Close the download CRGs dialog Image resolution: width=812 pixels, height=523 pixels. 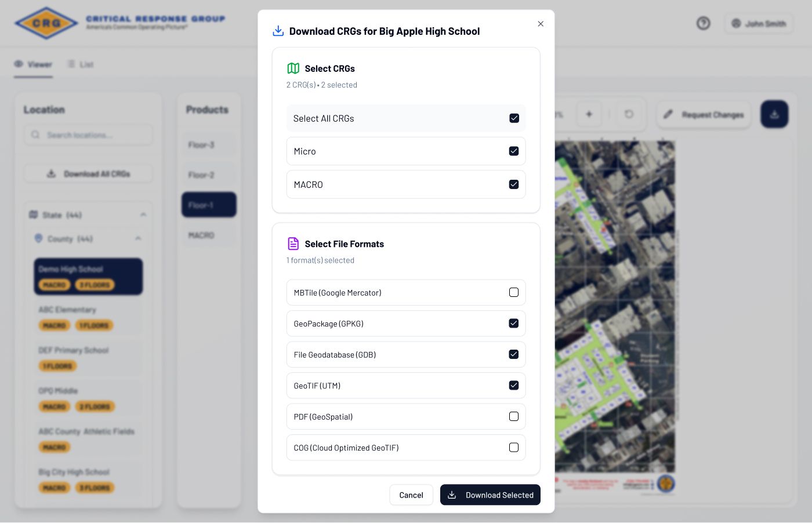pos(541,24)
